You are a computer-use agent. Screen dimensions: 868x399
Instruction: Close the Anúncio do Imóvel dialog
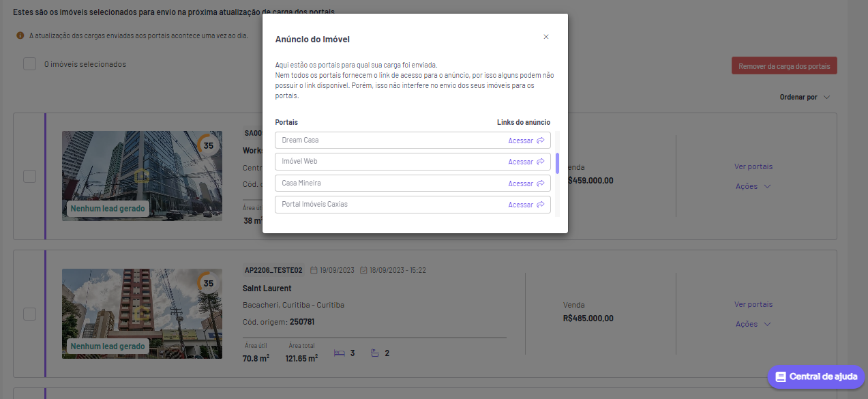coord(546,37)
